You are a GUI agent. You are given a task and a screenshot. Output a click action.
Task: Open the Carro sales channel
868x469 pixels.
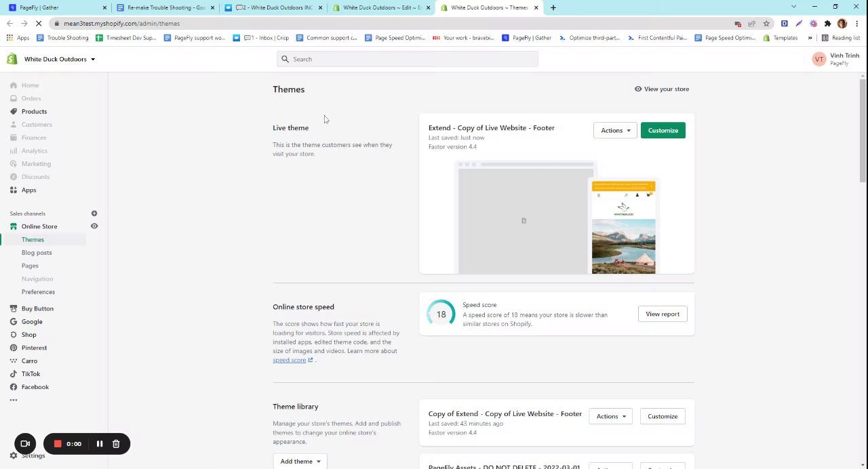pos(29,361)
